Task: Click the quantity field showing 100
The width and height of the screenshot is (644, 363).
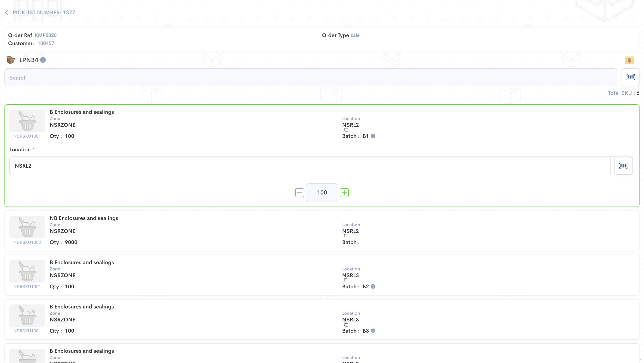Action: 322,193
